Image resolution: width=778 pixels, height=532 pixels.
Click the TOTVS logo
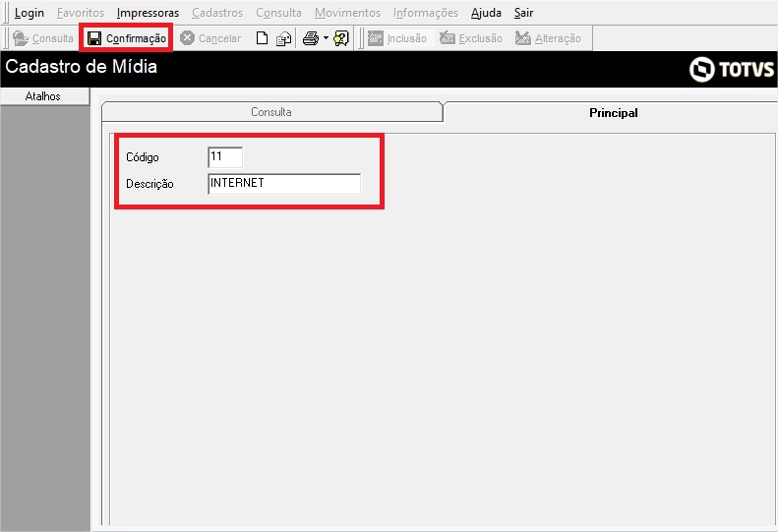[x=732, y=69]
